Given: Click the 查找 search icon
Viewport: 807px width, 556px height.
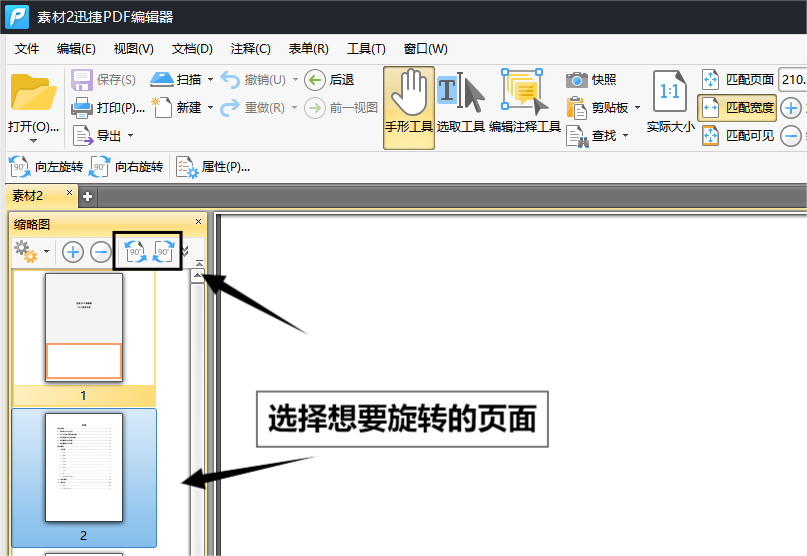Looking at the screenshot, I should tap(577, 136).
